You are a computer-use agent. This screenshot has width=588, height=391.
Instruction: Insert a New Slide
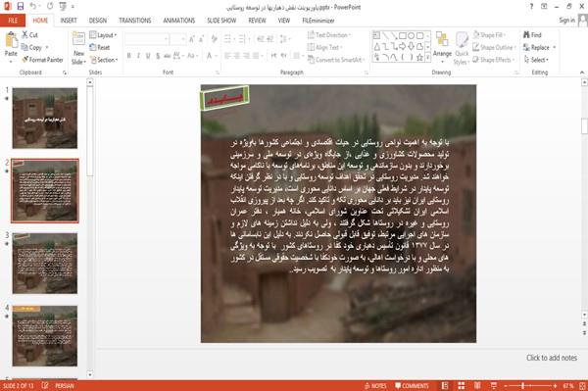[78, 48]
